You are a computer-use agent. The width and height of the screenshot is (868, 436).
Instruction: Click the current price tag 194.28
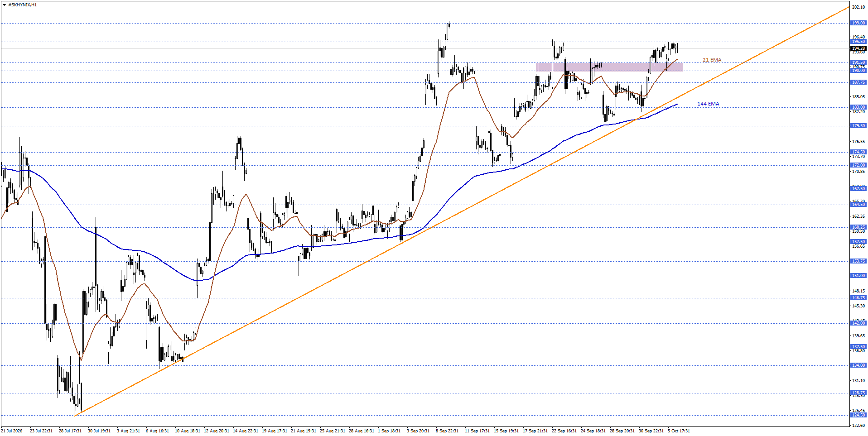(x=858, y=48)
